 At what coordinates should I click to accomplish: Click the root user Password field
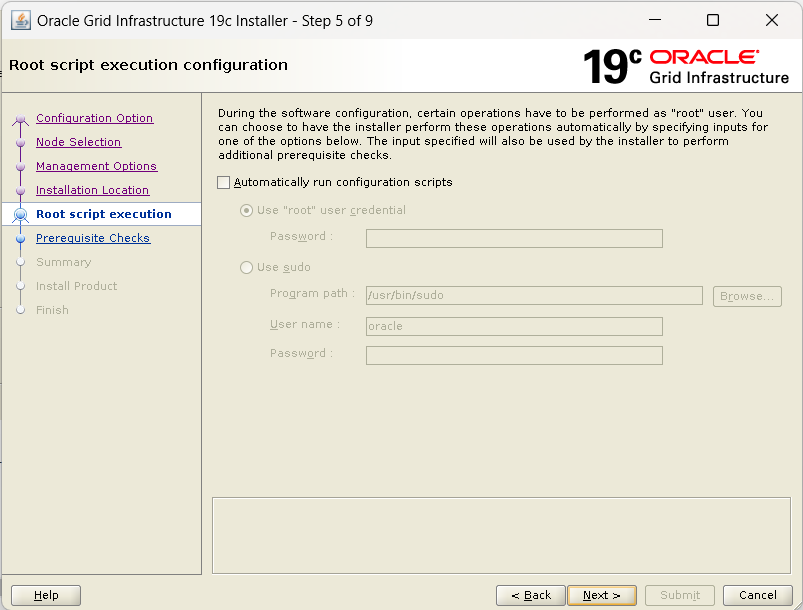pos(514,239)
